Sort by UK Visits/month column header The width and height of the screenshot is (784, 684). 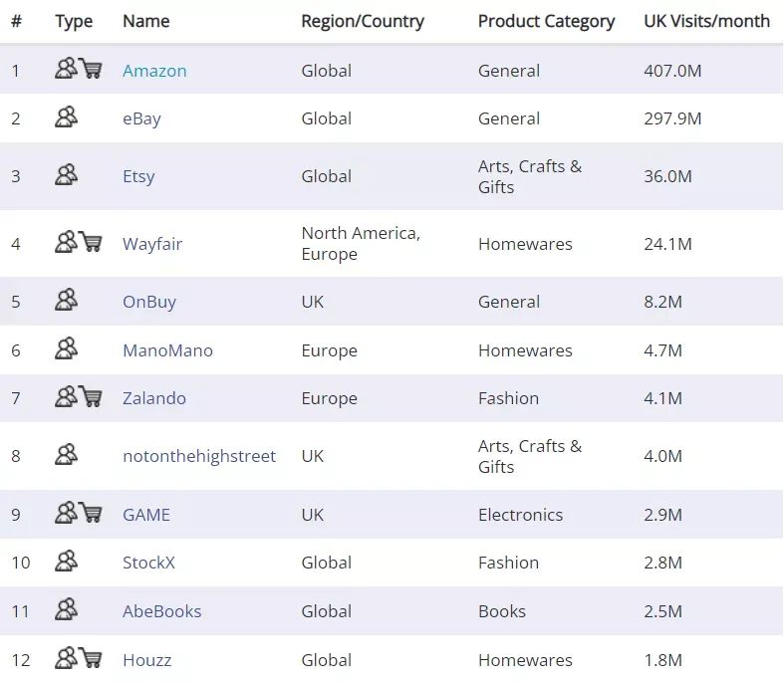pyautogui.click(x=706, y=21)
